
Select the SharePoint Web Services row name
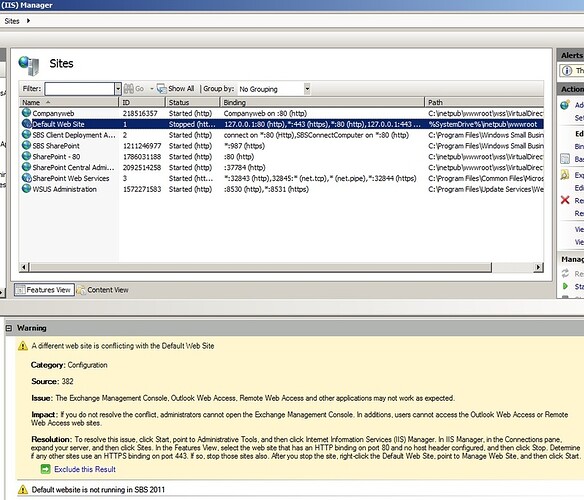pos(71,178)
